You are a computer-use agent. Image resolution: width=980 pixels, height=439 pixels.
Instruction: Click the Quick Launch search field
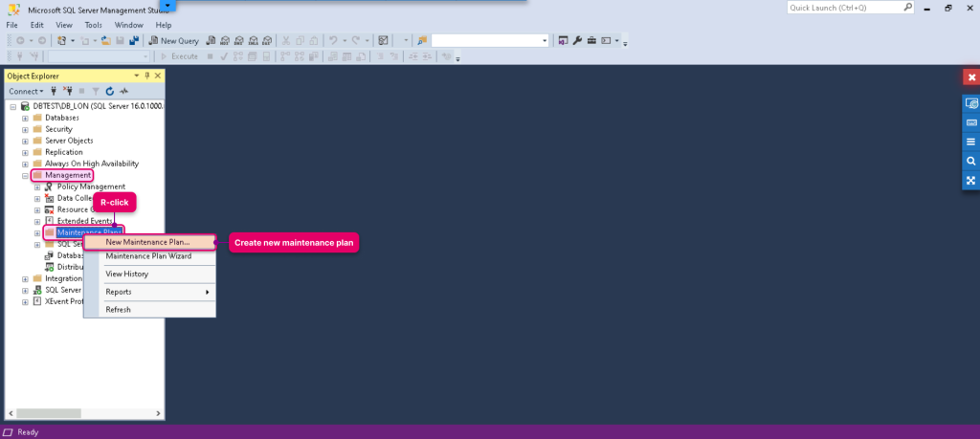point(845,8)
